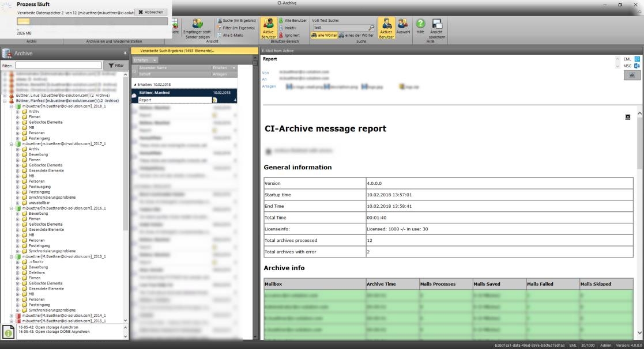644x349 pixels.
Task: Click magnifier in Voll-Text Suche field
Action: pyautogui.click(x=371, y=28)
